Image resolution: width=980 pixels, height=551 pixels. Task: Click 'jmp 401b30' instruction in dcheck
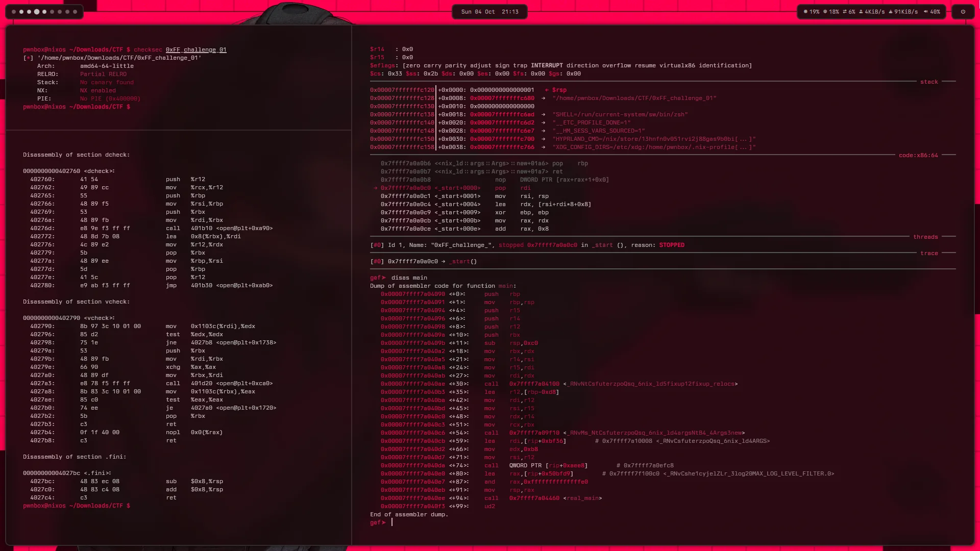[x=219, y=285]
